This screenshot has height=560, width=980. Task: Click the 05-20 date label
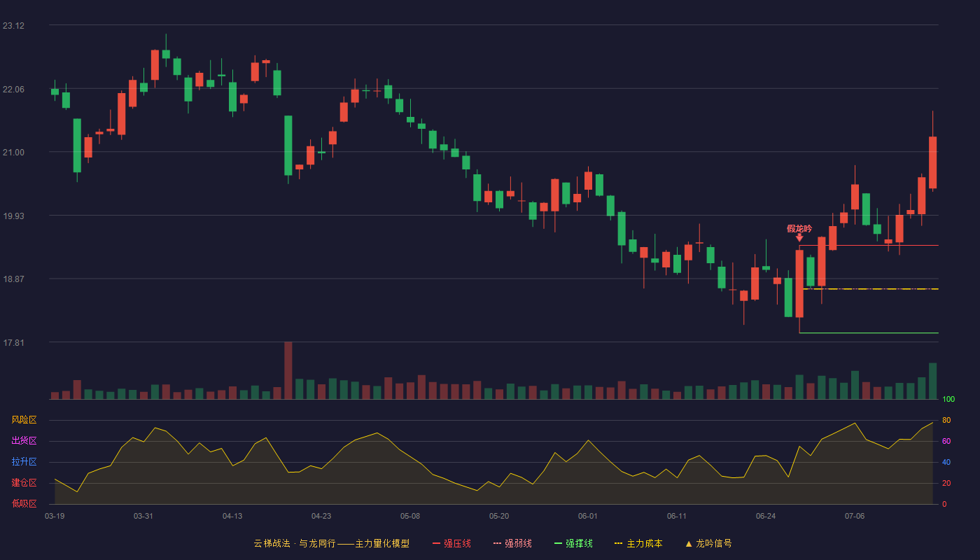[499, 516]
